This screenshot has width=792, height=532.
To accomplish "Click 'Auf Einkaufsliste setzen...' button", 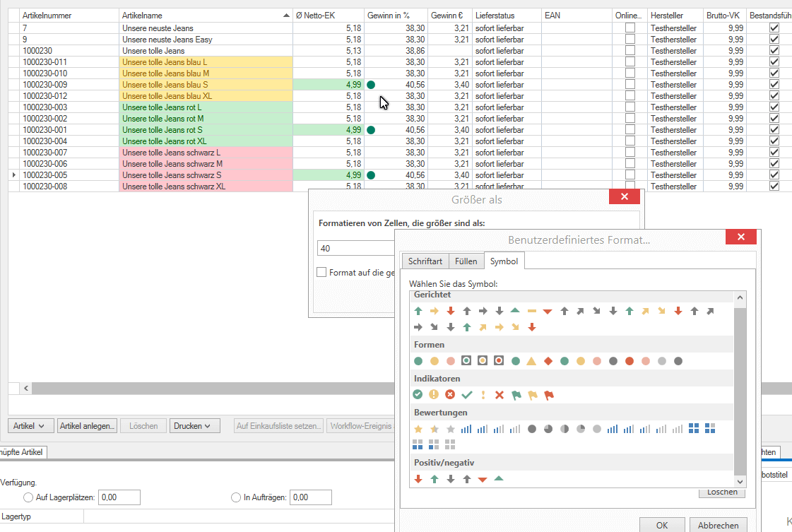I will pyautogui.click(x=279, y=426).
